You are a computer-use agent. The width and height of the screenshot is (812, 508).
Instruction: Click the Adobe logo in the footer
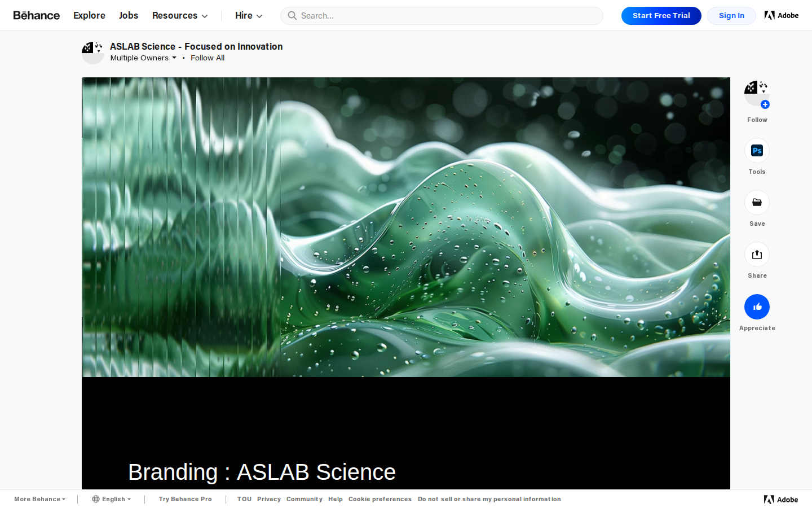click(781, 499)
